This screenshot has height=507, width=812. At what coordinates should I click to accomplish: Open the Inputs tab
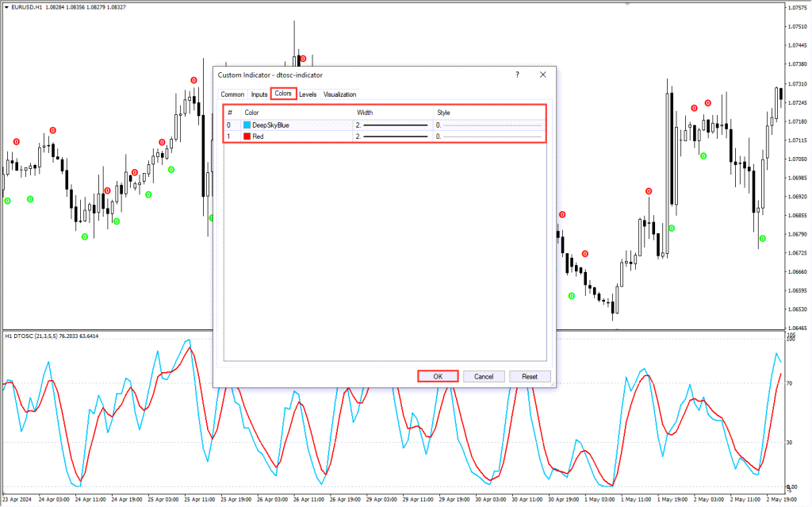click(x=259, y=94)
